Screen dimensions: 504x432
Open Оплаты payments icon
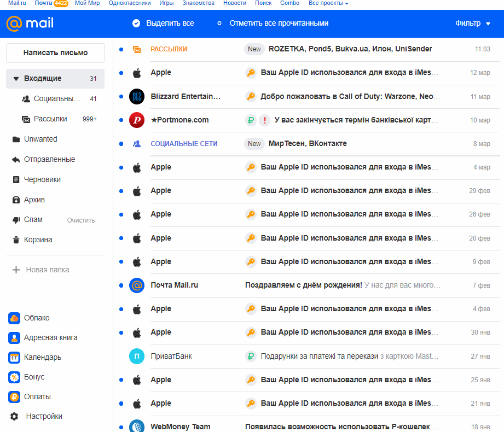[x=14, y=397]
